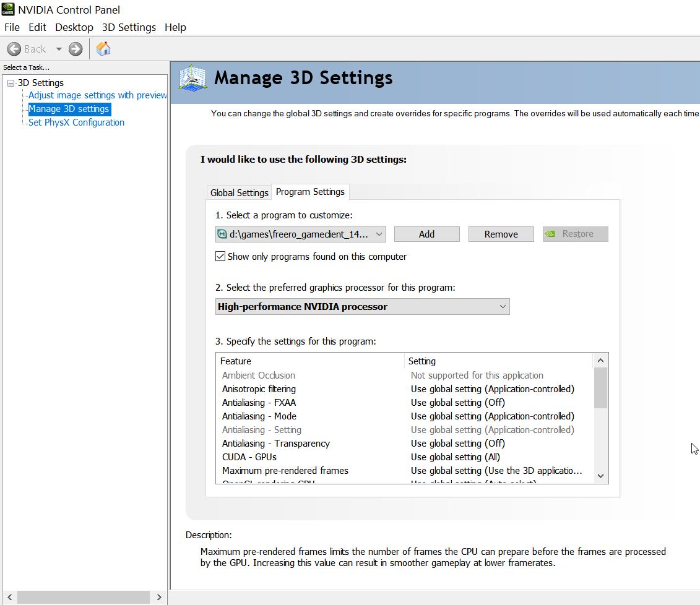Viewport: 700px width, 605px height.
Task: Open the Back history dropdown arrow
Action: 58,49
